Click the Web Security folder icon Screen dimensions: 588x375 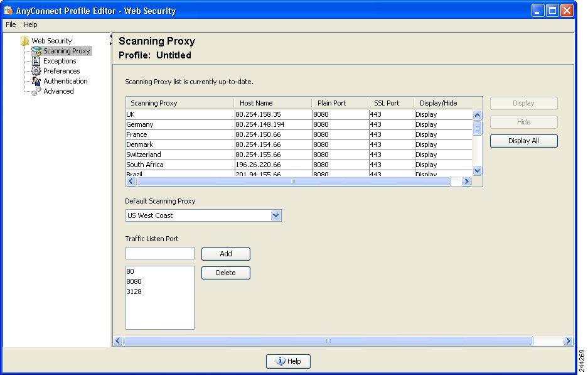pos(24,41)
